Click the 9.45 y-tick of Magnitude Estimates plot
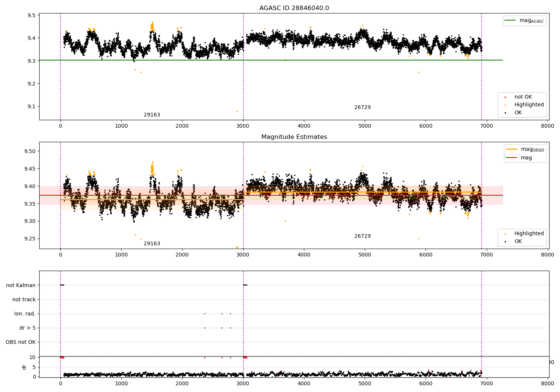 click(30, 169)
